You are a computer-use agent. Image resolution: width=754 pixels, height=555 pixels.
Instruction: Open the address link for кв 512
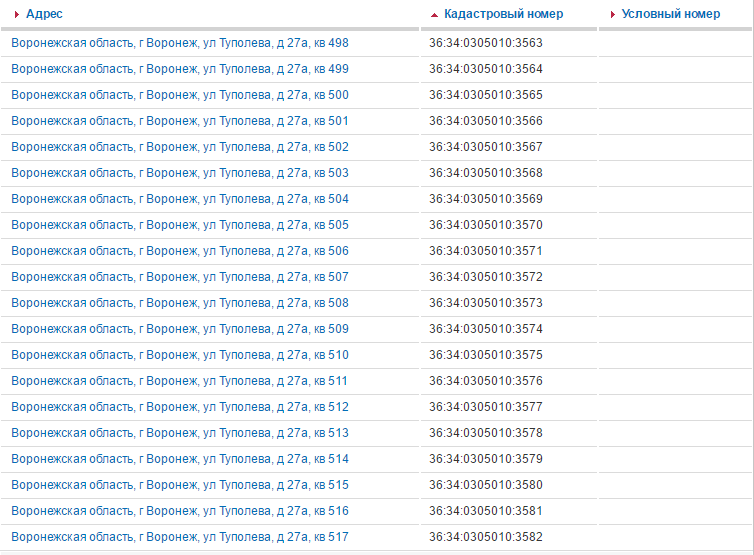point(180,407)
